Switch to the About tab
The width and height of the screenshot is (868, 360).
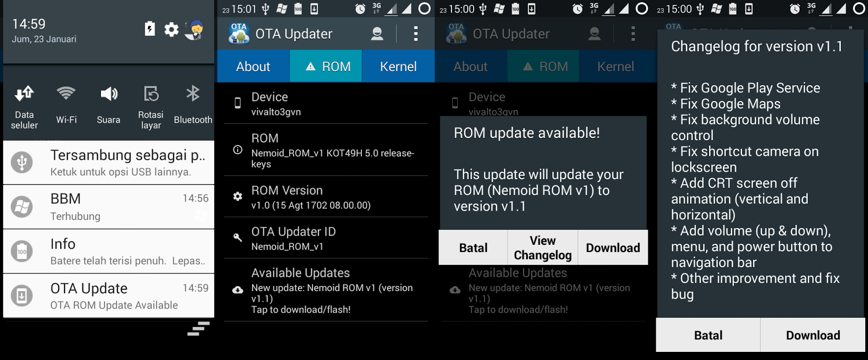click(253, 66)
